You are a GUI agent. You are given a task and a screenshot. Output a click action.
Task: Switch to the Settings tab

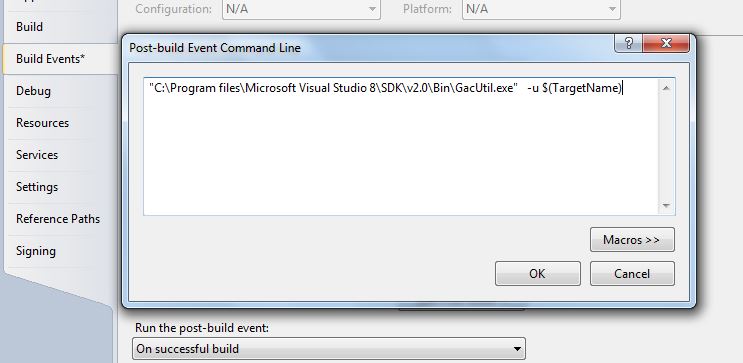click(x=37, y=187)
